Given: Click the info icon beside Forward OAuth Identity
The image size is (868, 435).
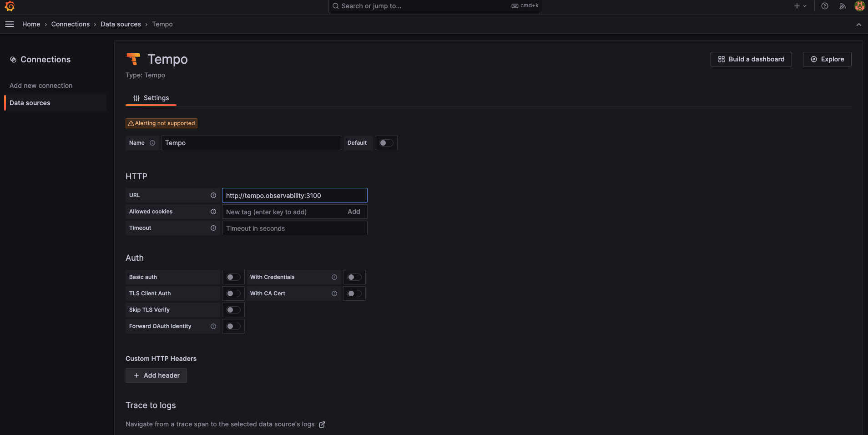Looking at the screenshot, I should pos(213,326).
